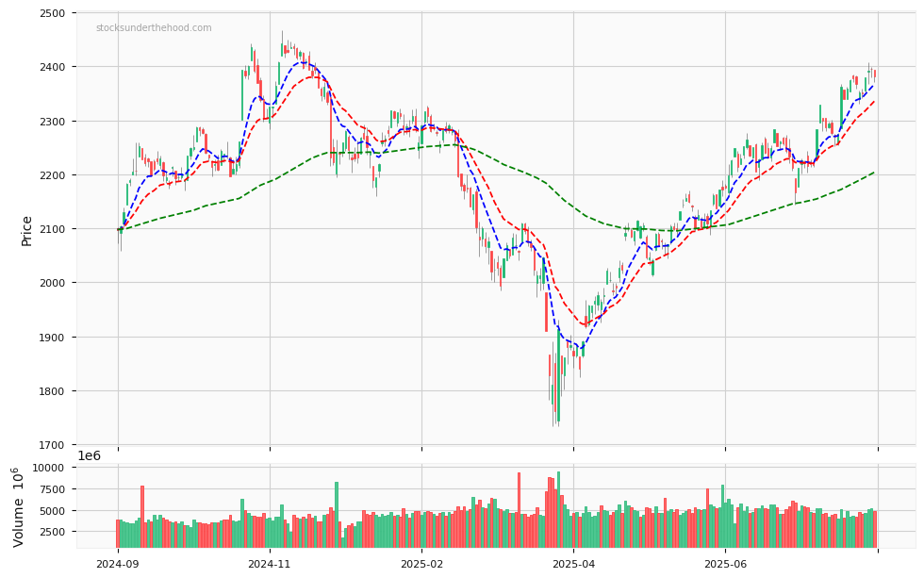Click the 1e6 scale exponent label

(89, 456)
